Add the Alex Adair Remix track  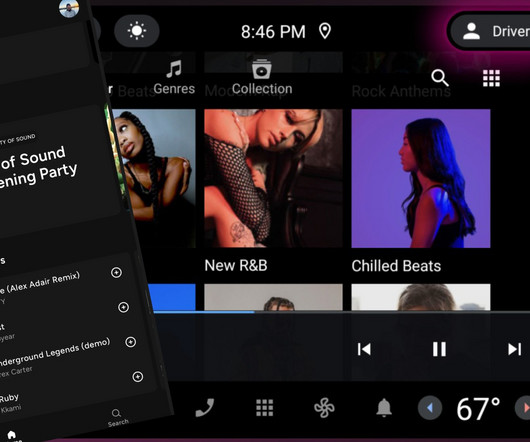pos(116,272)
